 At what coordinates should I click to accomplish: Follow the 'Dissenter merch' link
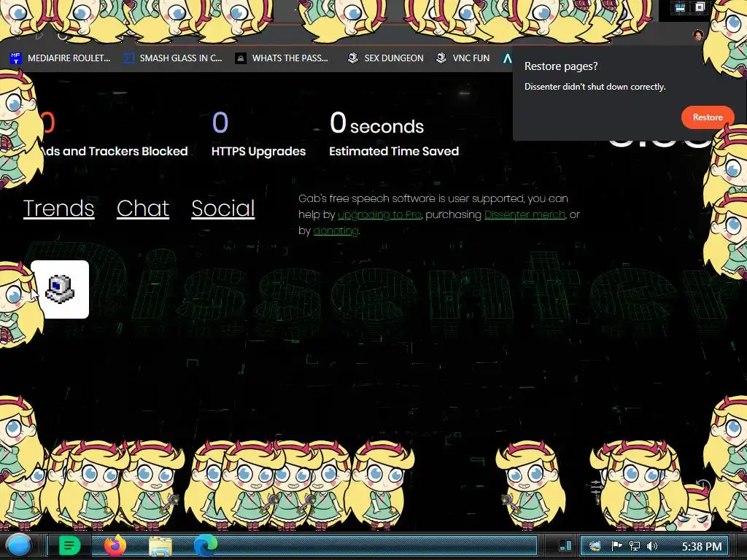pos(525,215)
